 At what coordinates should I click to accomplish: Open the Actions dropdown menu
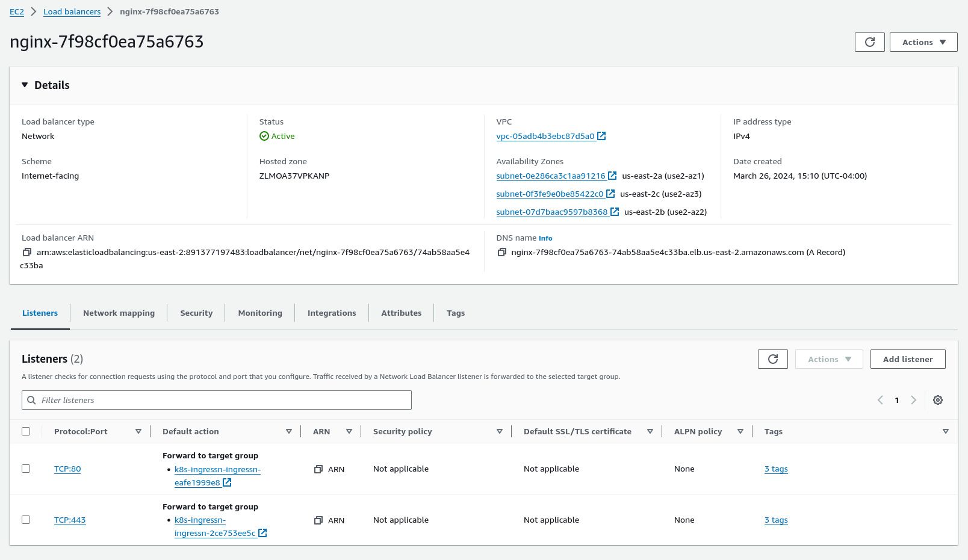tap(923, 42)
